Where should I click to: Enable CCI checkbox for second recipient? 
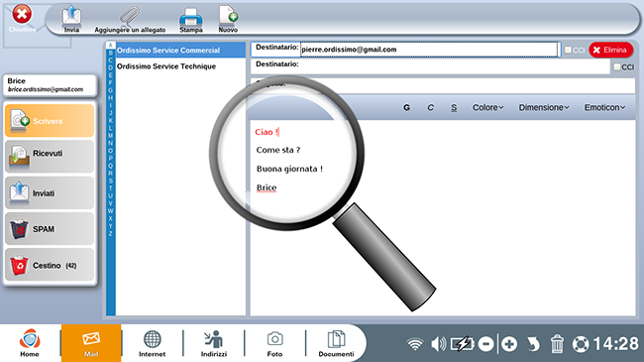point(617,66)
